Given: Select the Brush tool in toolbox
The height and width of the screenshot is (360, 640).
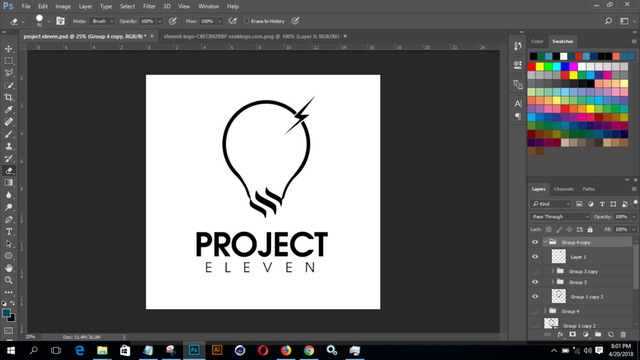Looking at the screenshot, I should tap(9, 134).
